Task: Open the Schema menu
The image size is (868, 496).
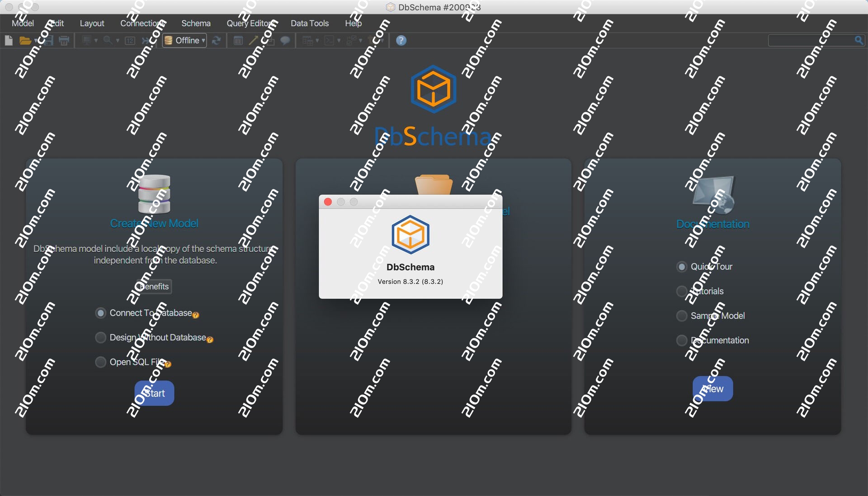Action: pos(196,23)
